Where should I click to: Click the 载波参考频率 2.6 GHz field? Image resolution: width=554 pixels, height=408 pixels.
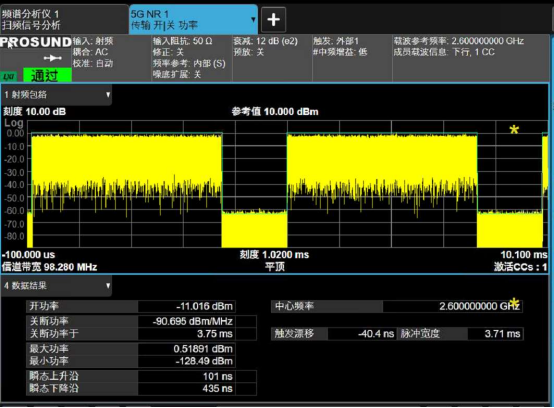point(459,41)
